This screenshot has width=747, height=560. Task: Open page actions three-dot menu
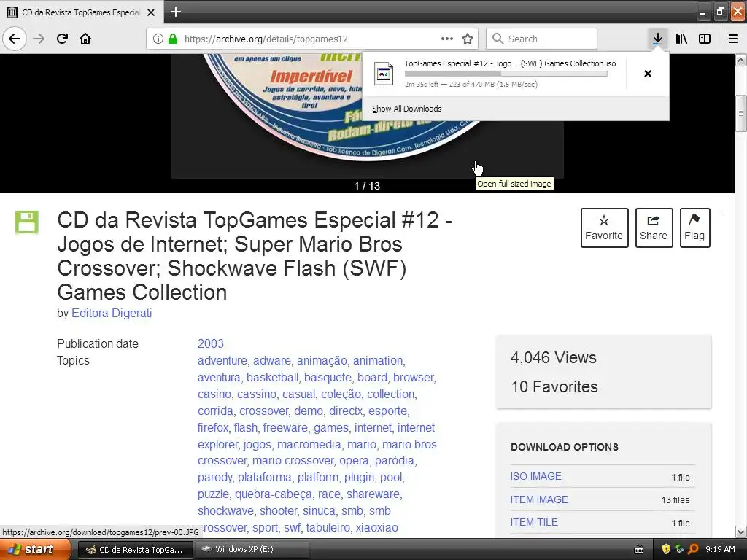click(447, 39)
